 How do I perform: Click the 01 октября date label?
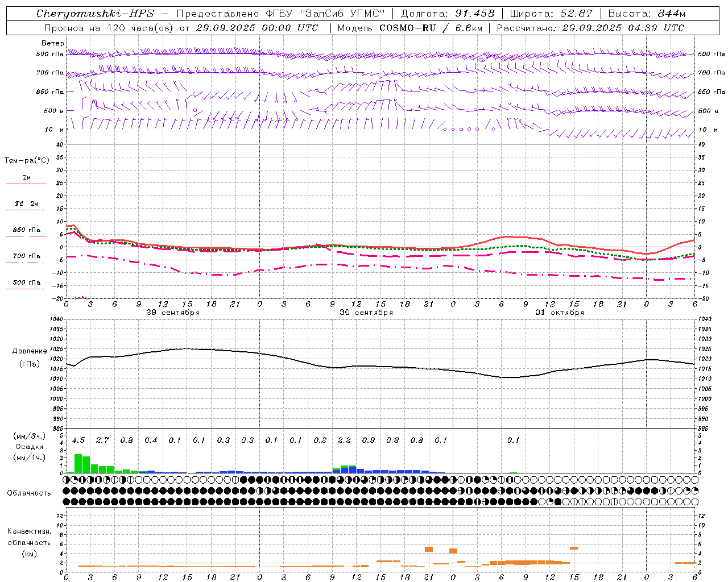pyautogui.click(x=560, y=313)
